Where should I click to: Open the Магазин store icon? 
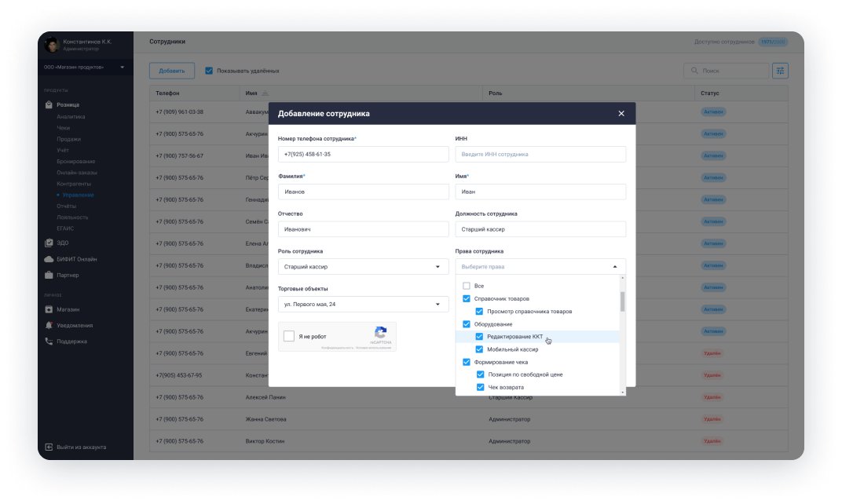tap(49, 309)
